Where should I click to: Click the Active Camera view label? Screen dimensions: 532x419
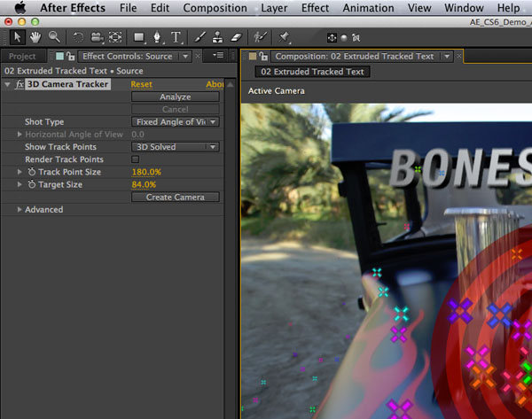[276, 91]
